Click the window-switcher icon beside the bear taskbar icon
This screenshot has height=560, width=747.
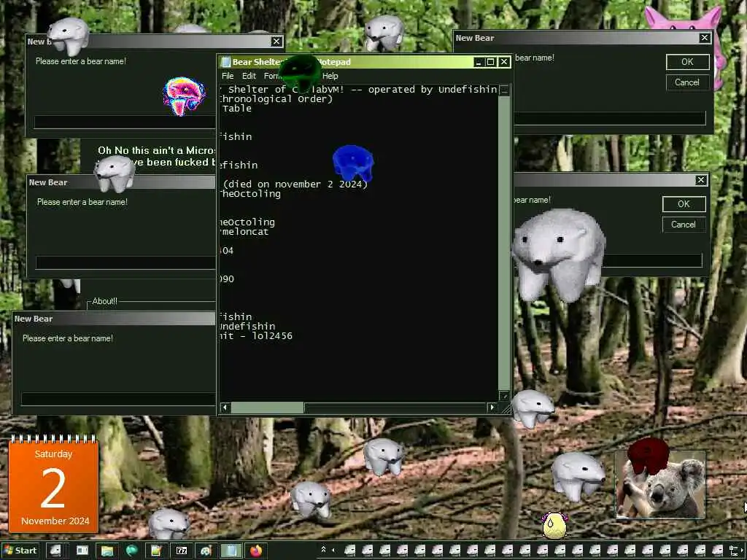click(82, 551)
